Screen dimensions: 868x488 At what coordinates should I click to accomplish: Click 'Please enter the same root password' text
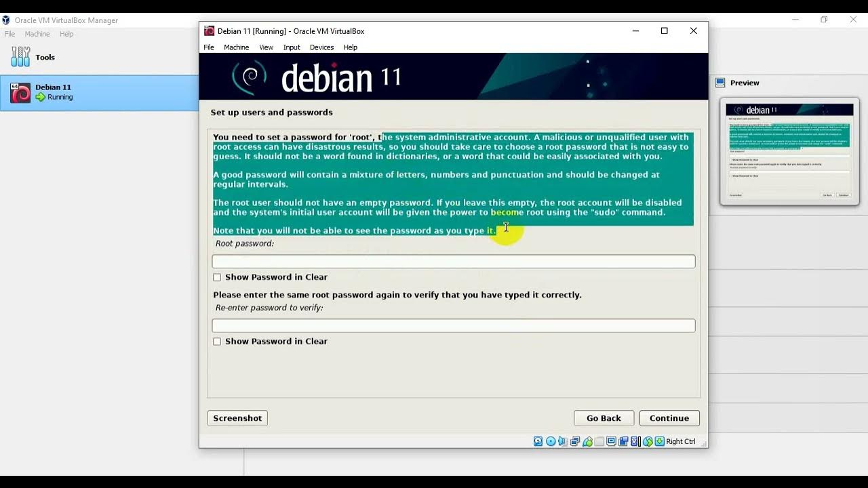(x=397, y=295)
